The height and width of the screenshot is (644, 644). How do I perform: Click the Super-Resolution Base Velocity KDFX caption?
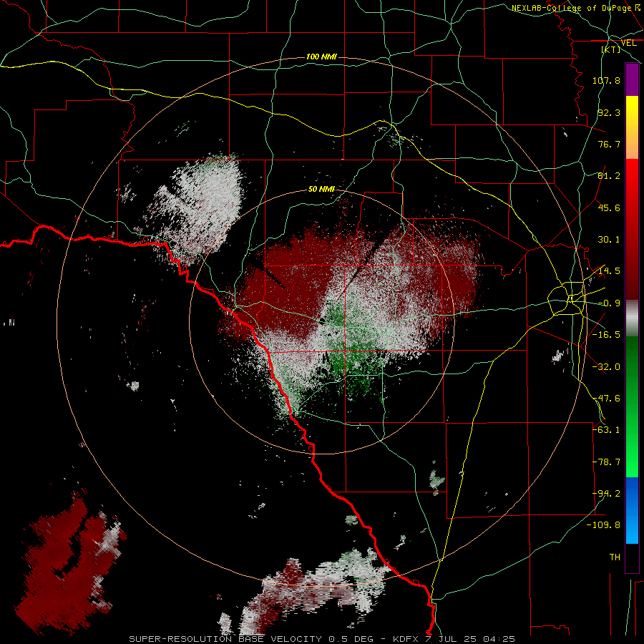click(x=322, y=639)
